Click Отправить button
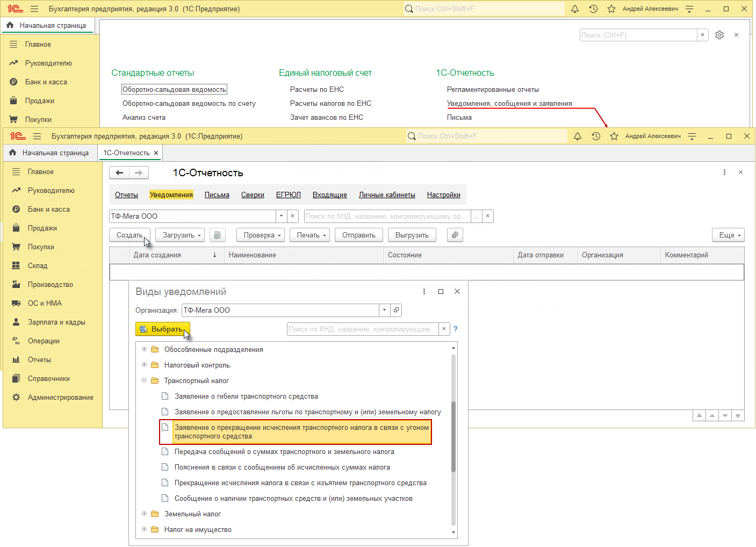756x547 pixels. [x=359, y=235]
